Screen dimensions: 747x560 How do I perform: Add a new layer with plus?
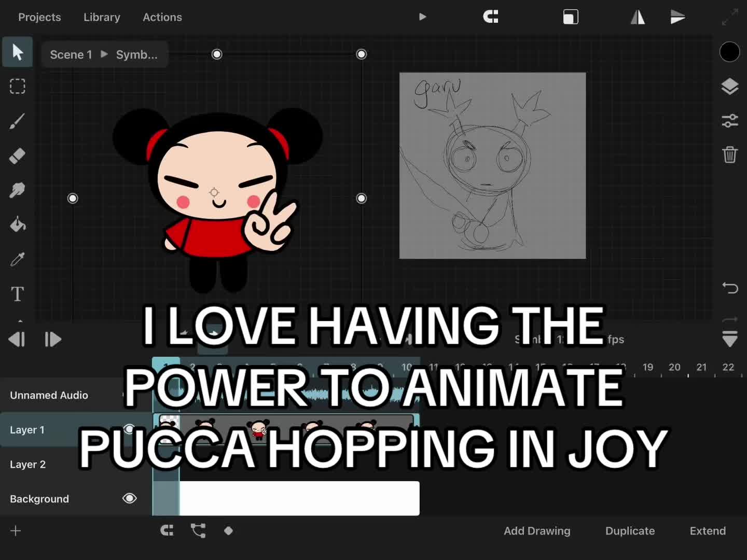(16, 530)
